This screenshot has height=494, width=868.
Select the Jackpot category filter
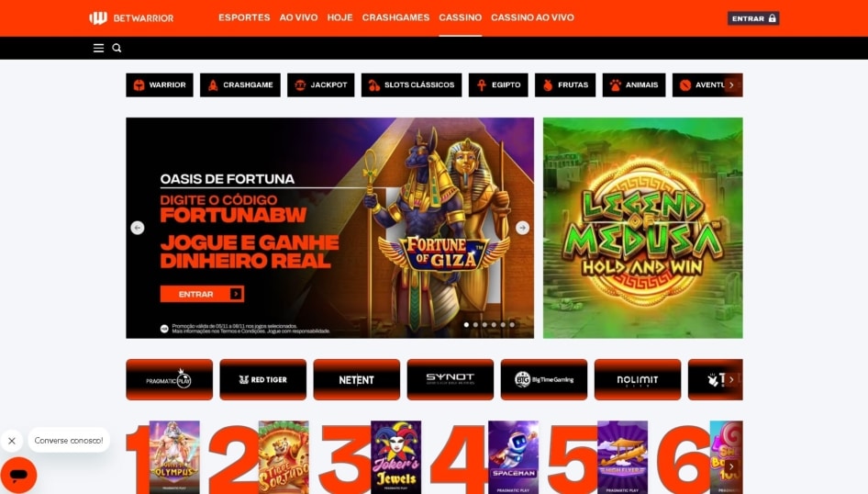click(x=320, y=84)
